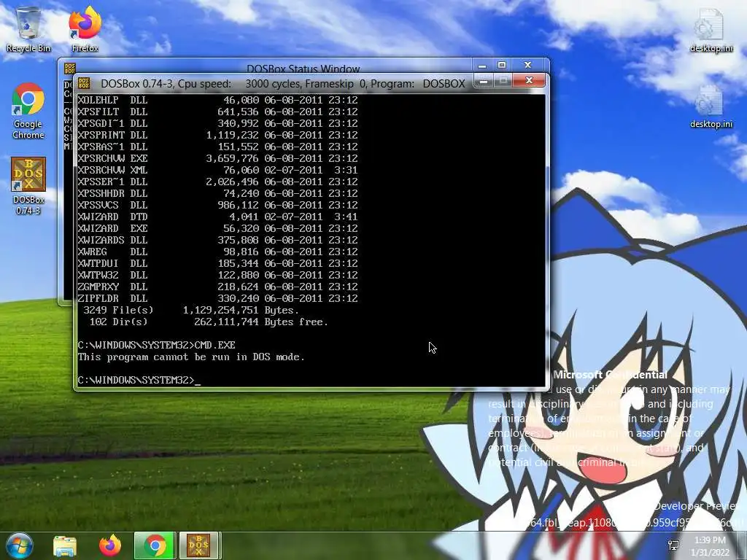Click the CMD.EXE command line
This screenshot has width=747, height=560.
tap(156, 345)
